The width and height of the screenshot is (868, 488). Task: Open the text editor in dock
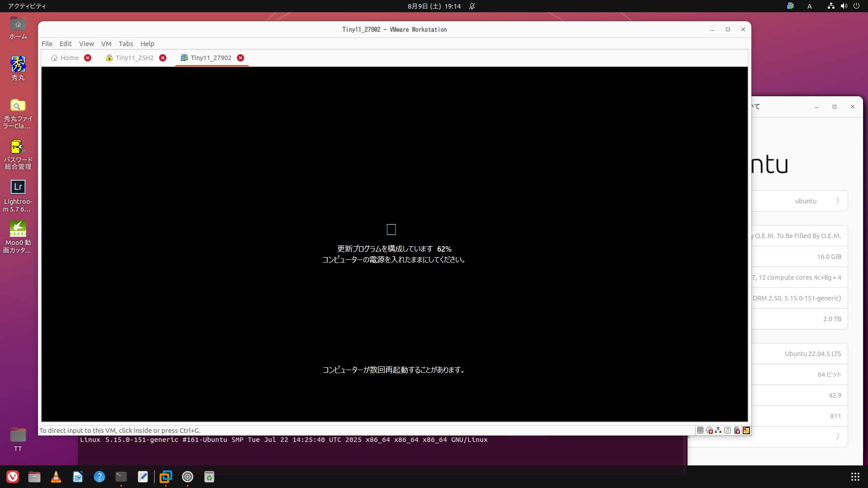pyautogui.click(x=143, y=477)
